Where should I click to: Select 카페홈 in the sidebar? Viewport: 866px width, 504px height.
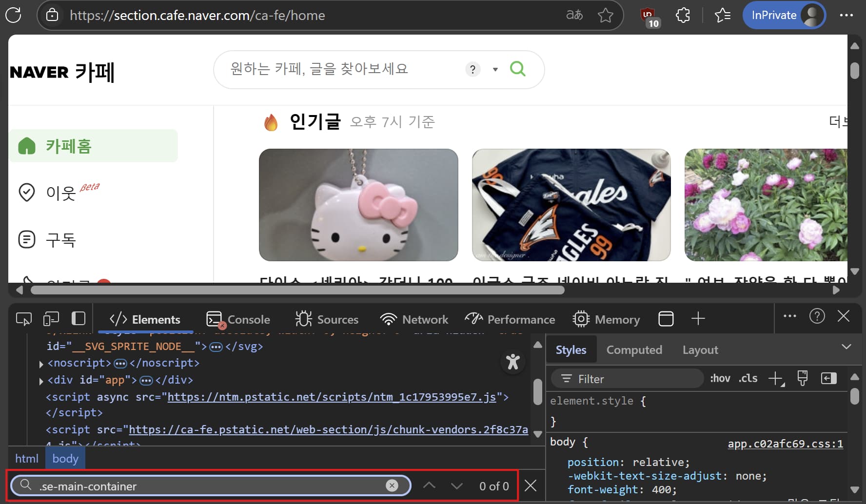pyautogui.click(x=94, y=146)
